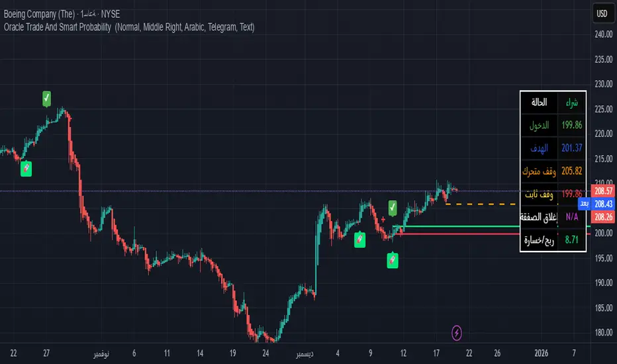Click the ربح/خسارة label

point(539,240)
